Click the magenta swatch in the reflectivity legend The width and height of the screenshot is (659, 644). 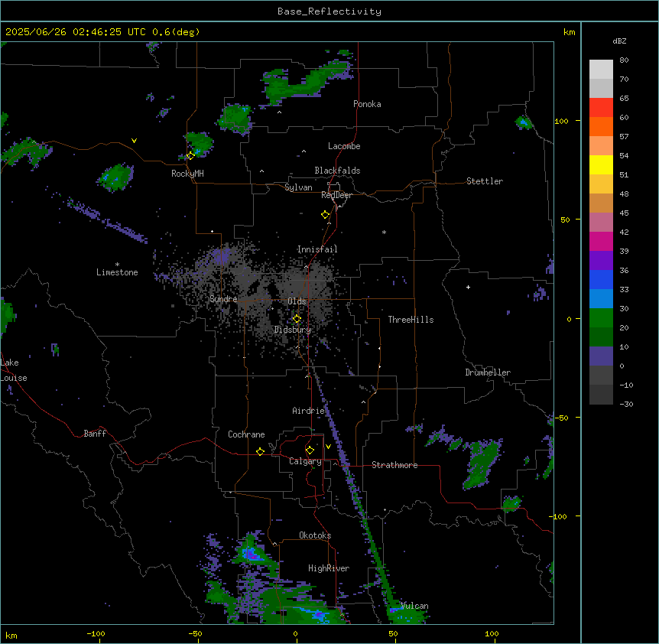[x=601, y=241]
